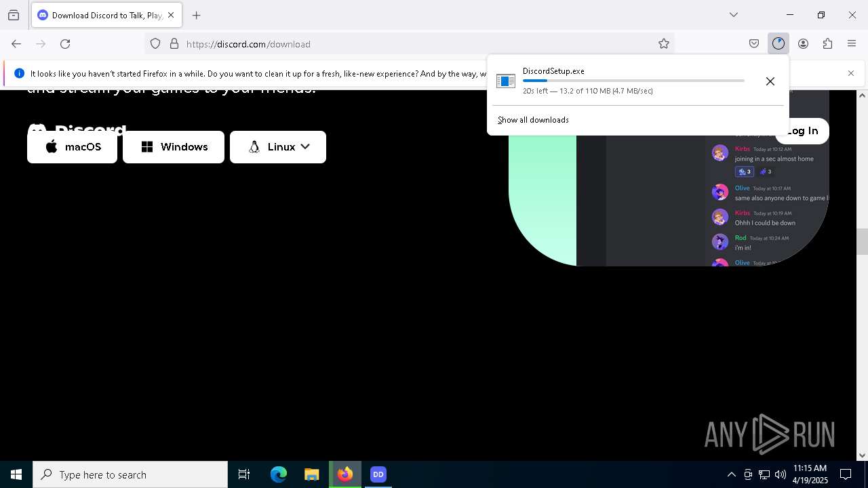Open network status tray icon
Viewport: 868px width, 488px height.
(x=764, y=474)
